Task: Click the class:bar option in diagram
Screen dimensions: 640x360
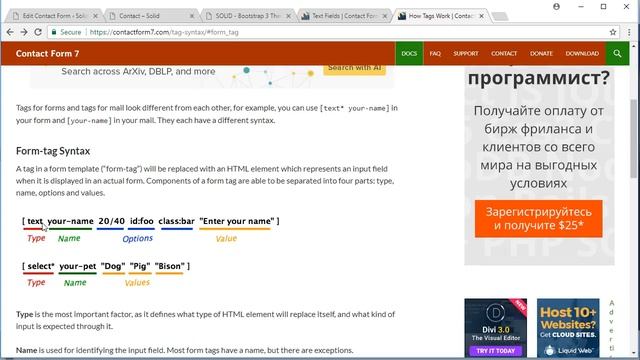Action: point(176,221)
